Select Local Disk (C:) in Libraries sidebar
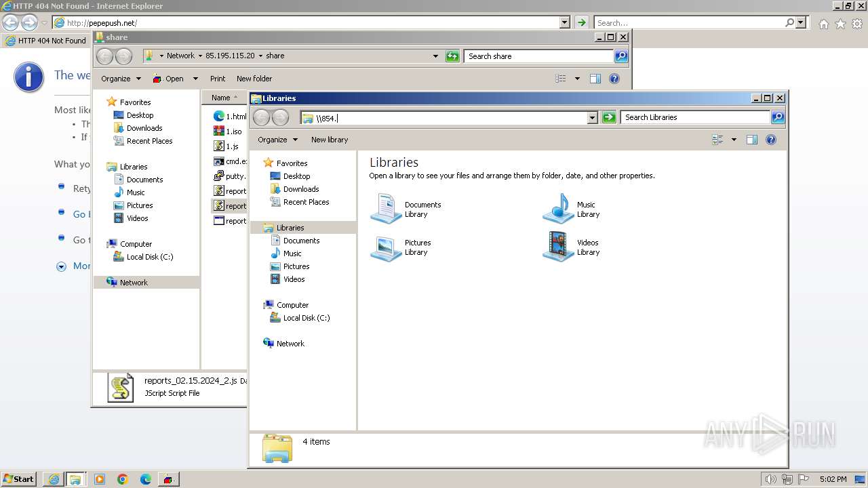Image resolution: width=868 pixels, height=488 pixels. pyautogui.click(x=300, y=318)
